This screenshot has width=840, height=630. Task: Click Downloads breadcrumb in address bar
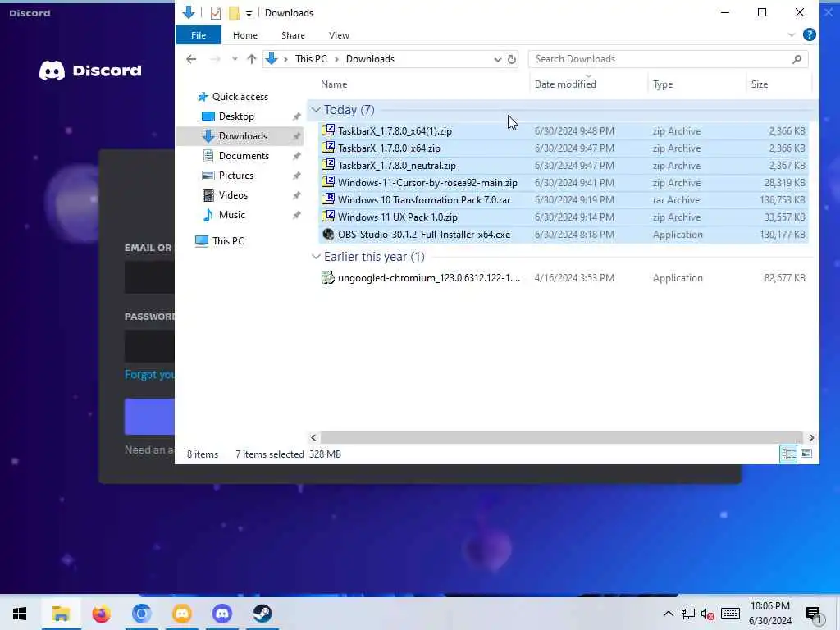[370, 59]
